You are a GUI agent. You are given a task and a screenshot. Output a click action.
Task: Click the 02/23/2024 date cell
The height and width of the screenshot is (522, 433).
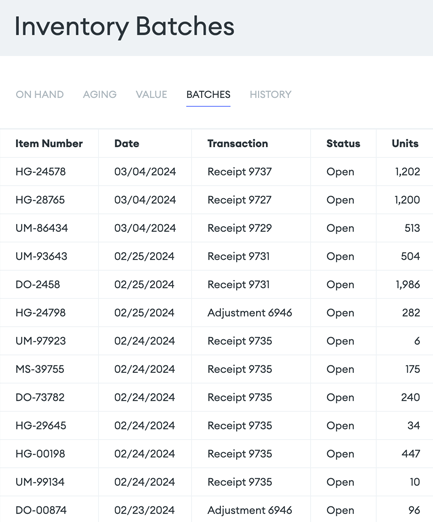tap(144, 510)
